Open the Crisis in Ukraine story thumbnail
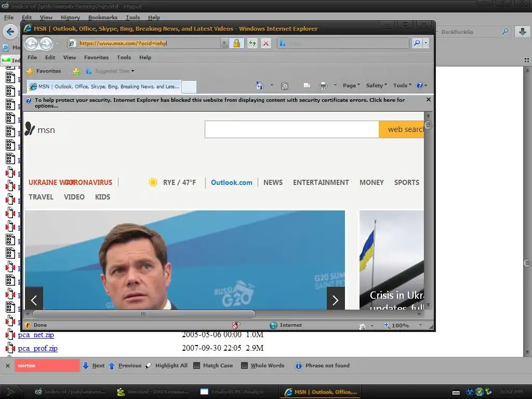The width and height of the screenshot is (532, 399). (x=392, y=260)
